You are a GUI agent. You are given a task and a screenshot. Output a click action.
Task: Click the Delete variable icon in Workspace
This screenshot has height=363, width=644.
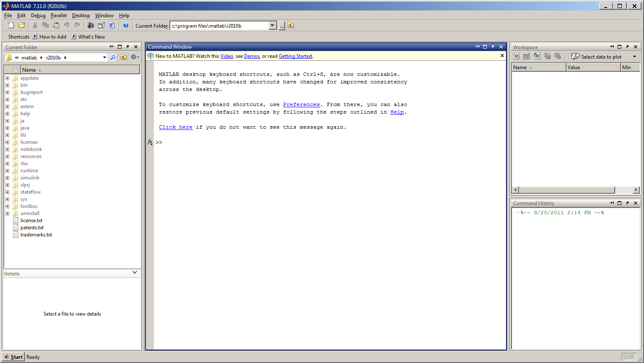[x=558, y=56]
